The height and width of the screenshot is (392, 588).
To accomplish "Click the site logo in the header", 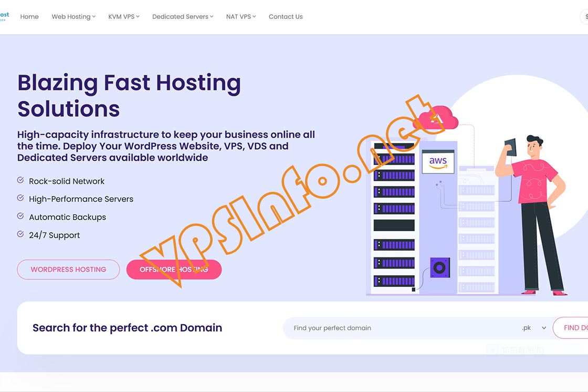I will point(4,16).
